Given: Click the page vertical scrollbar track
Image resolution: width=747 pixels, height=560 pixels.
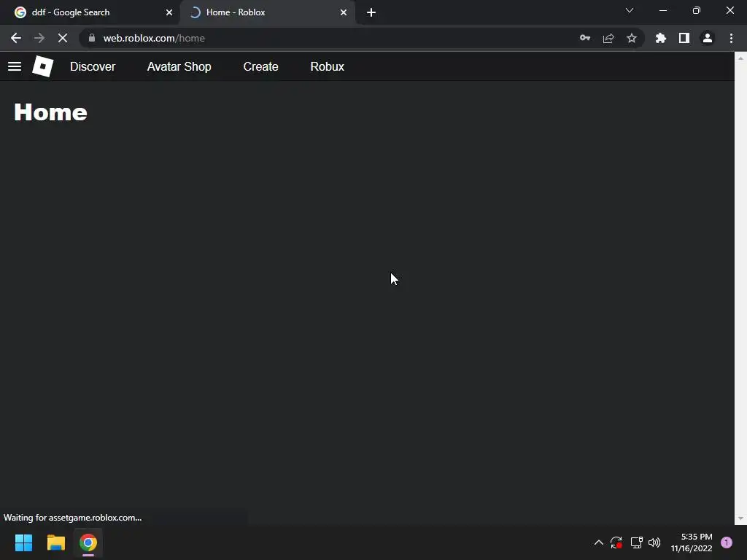Looking at the screenshot, I should (x=740, y=288).
